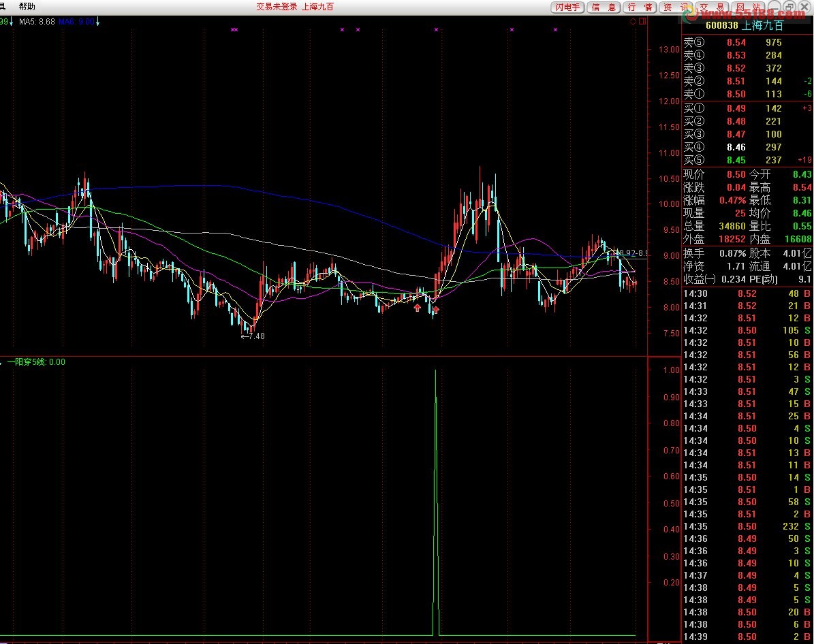Screen dimensions: 814x644
Task: Click the 交易未登录 上海九百 title link
Action: (x=294, y=7)
